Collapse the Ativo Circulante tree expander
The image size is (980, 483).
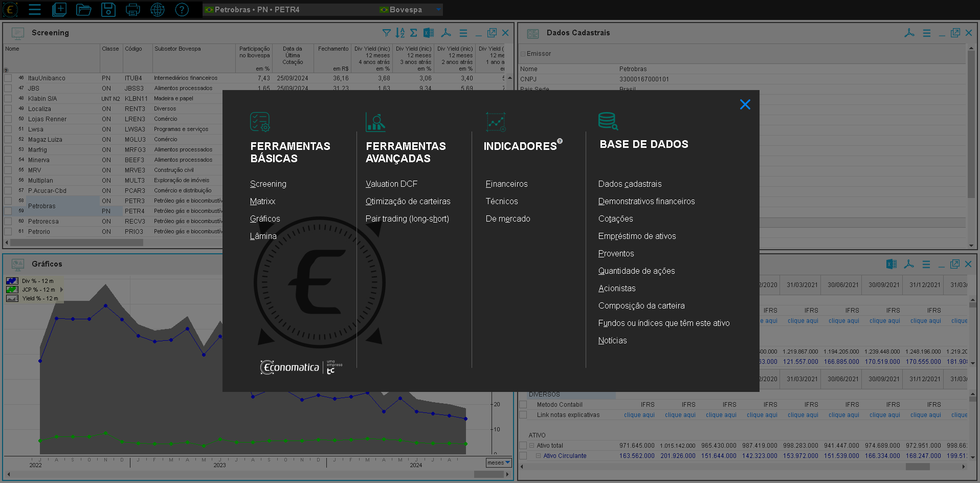click(539, 456)
